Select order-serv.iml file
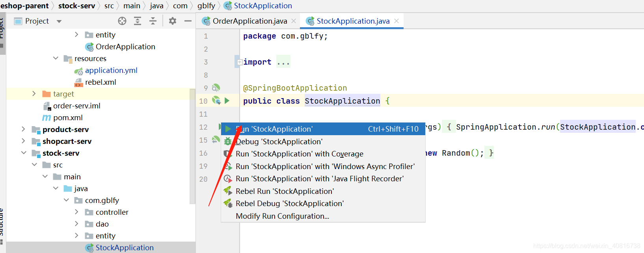 point(76,106)
